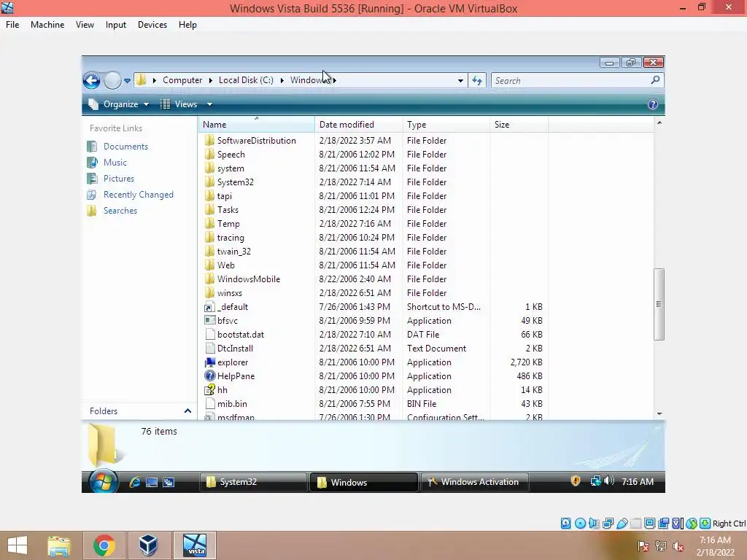Open the VirtualBox Machine menu
Screen dimensions: 747x560
click(47, 25)
